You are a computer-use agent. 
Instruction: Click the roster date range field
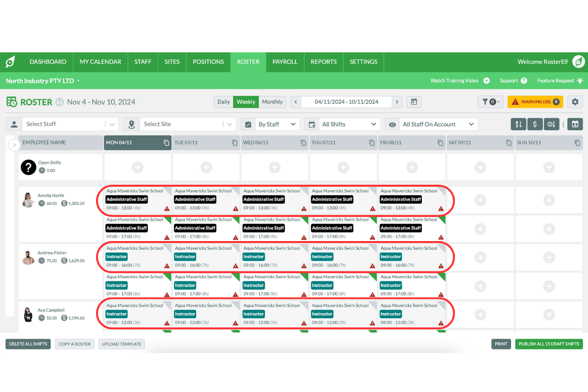(x=346, y=102)
